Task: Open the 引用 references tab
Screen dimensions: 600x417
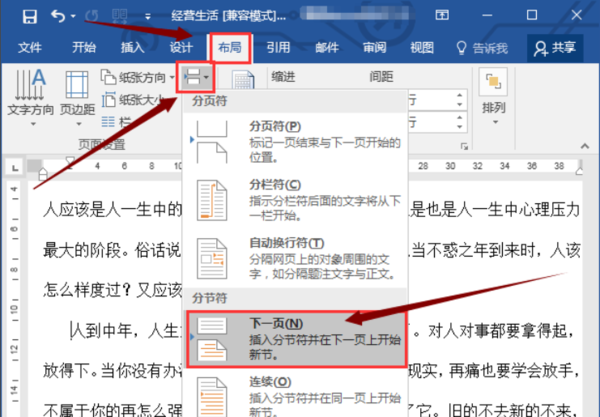Action: point(278,48)
